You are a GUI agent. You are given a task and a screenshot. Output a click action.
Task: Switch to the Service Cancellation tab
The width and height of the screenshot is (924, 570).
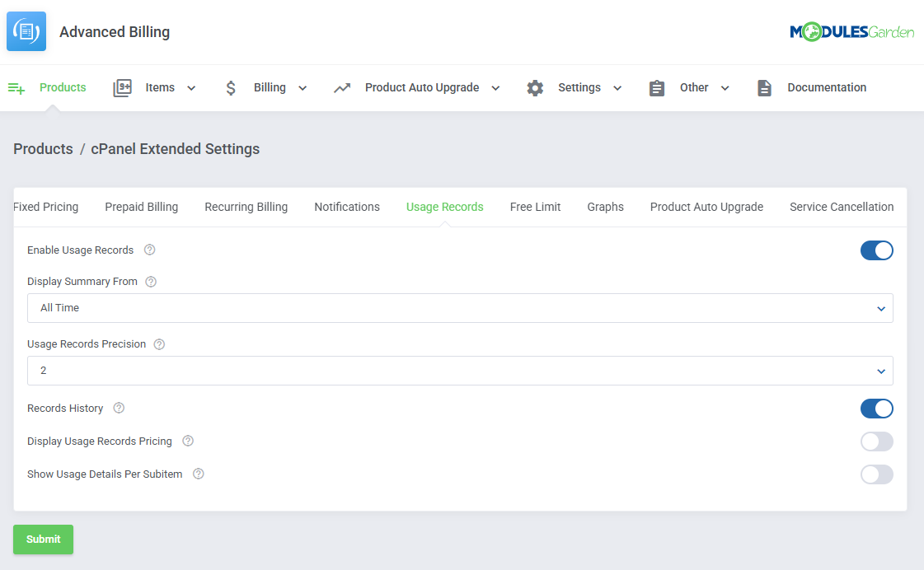pos(842,207)
